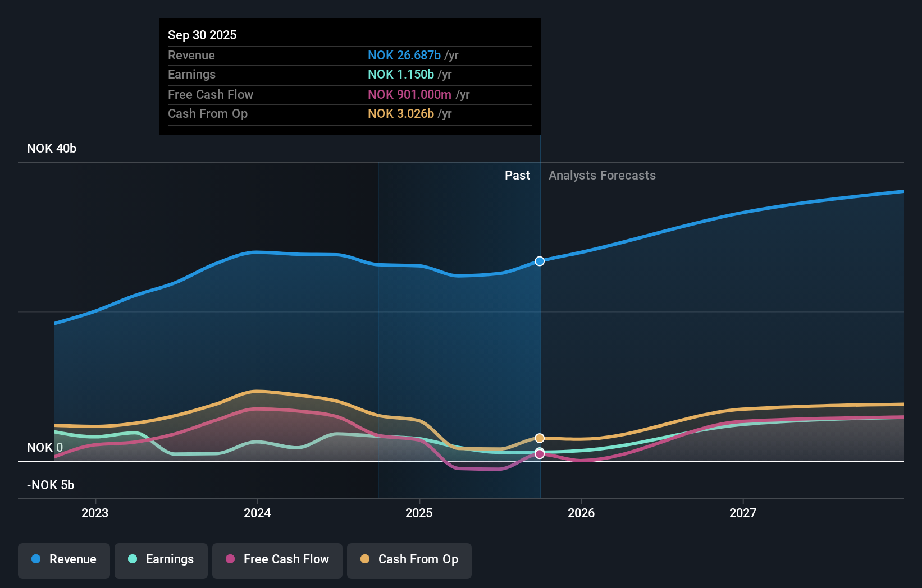Click the pink Free Cash Flow legend dot
Screen dimensions: 922x588
[231, 560]
